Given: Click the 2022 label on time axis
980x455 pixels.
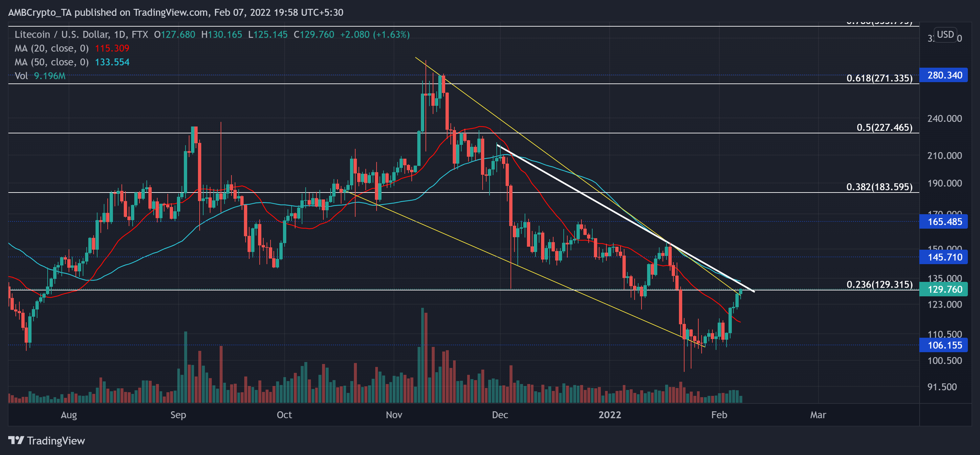Looking at the screenshot, I should [x=610, y=415].
